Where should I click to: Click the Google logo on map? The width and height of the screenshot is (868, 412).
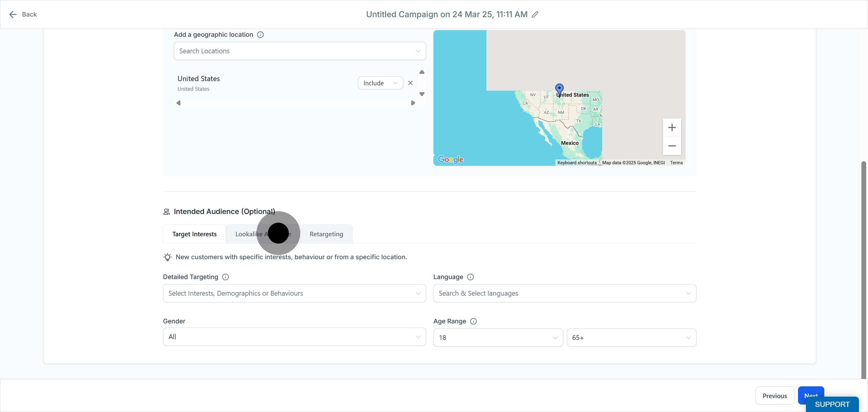tap(451, 160)
